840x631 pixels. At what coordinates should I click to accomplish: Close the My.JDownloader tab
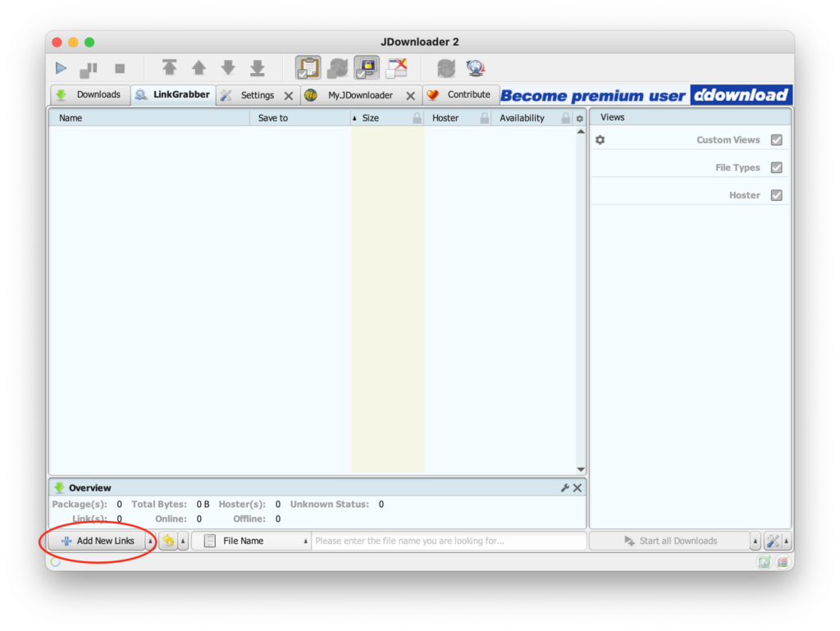tap(410, 96)
